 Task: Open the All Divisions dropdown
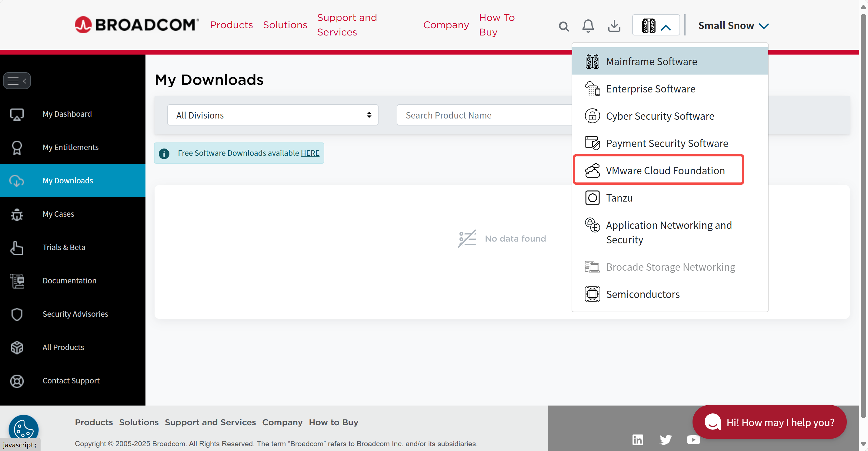(x=272, y=115)
